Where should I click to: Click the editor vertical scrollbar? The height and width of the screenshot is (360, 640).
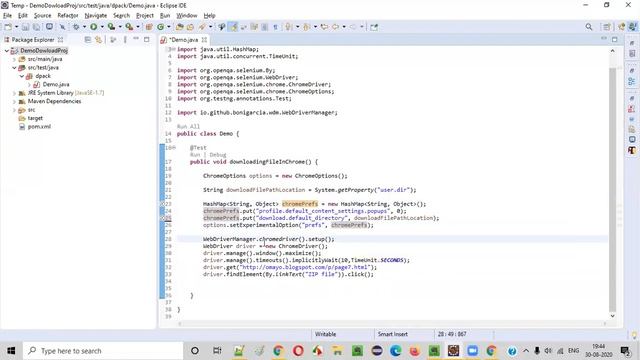pos(612,190)
